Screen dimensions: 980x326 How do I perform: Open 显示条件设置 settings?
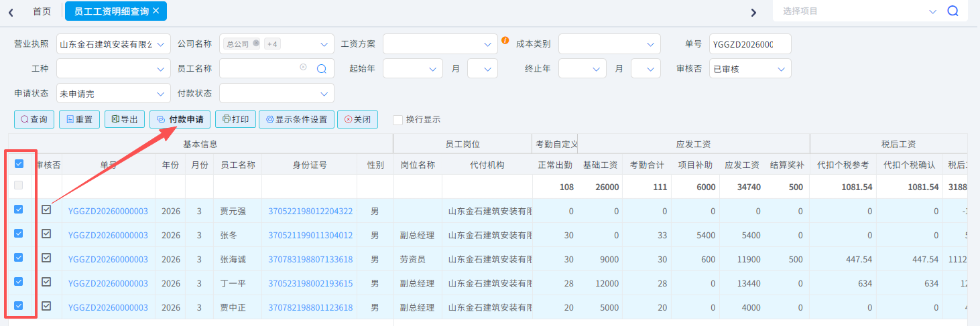(296, 119)
